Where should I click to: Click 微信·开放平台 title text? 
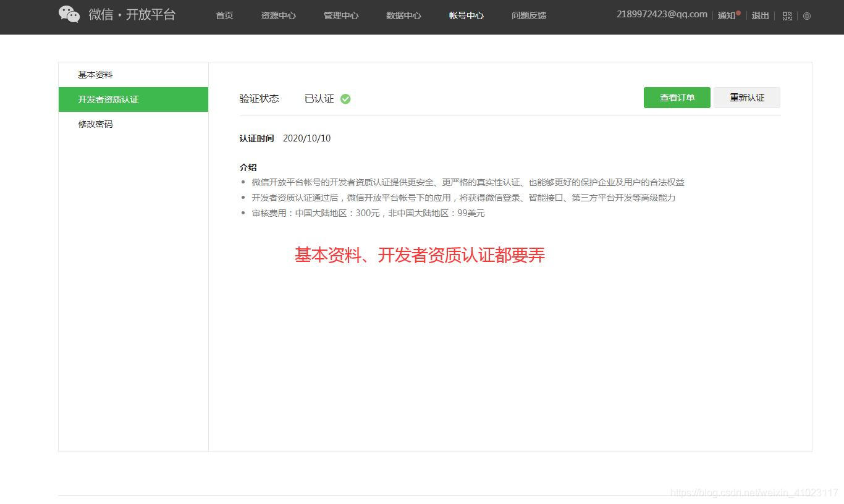coord(132,14)
